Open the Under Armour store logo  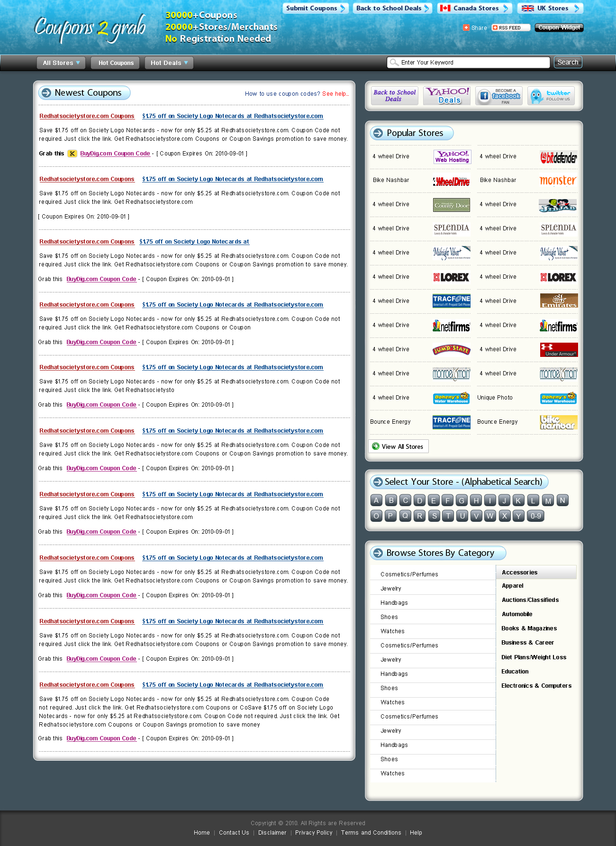559,350
